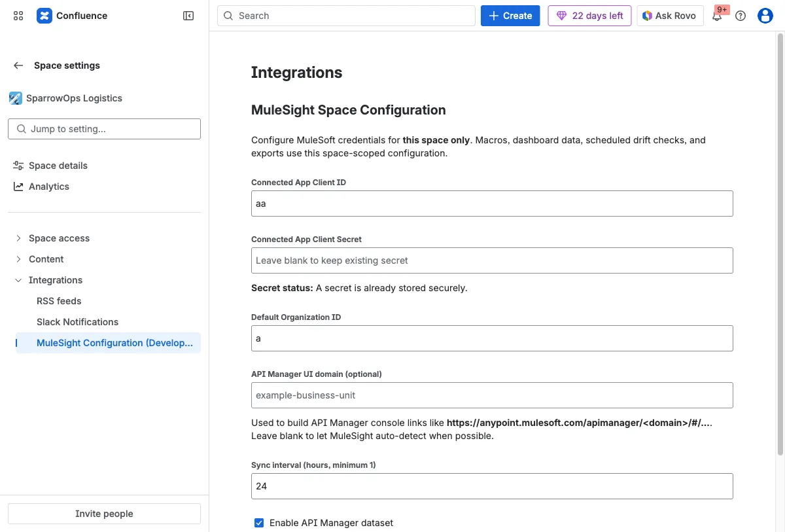
Task: Click the Connected App Client ID field
Action: (491, 203)
